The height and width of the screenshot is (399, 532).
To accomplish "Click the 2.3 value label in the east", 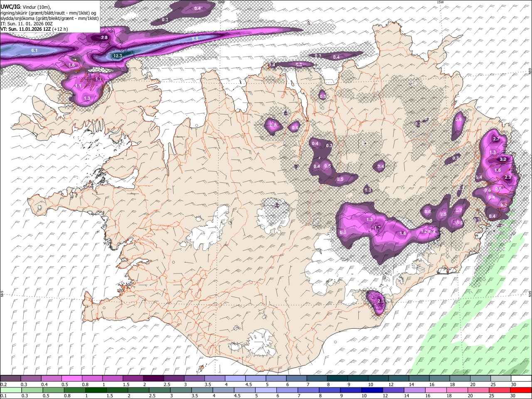I will 507,177.
